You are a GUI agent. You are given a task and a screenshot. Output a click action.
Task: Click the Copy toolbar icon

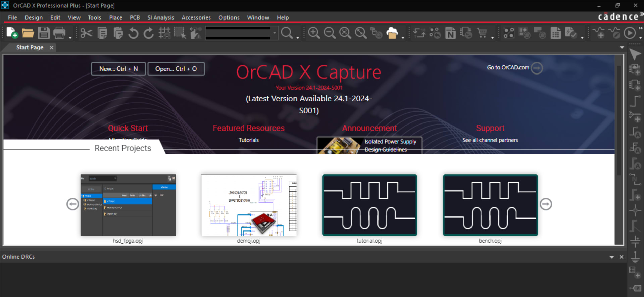(102, 33)
